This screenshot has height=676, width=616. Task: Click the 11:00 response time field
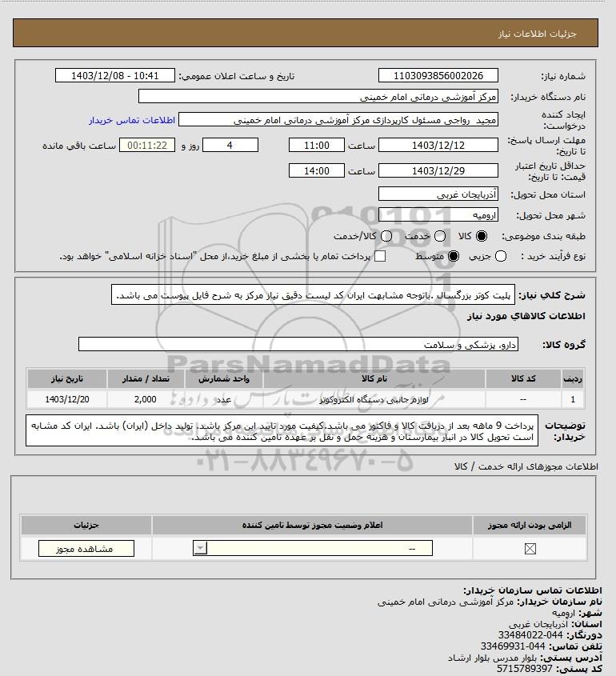(x=317, y=146)
